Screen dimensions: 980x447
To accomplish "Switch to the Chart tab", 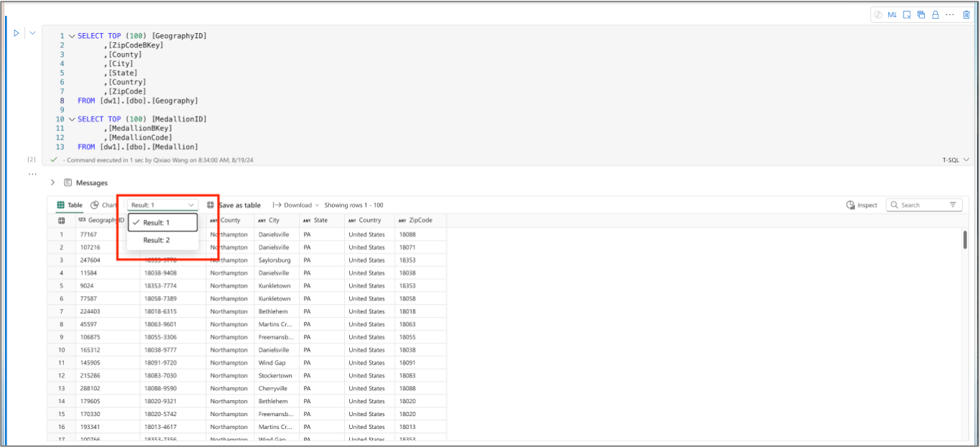I will (104, 205).
